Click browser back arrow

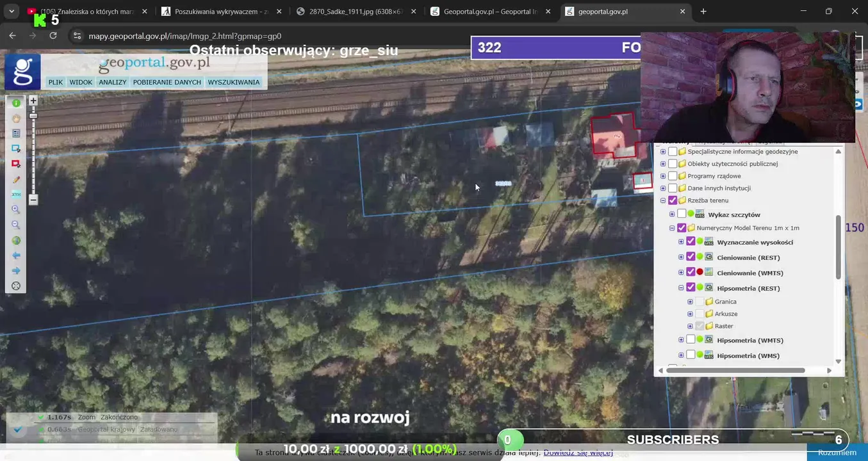(x=12, y=36)
